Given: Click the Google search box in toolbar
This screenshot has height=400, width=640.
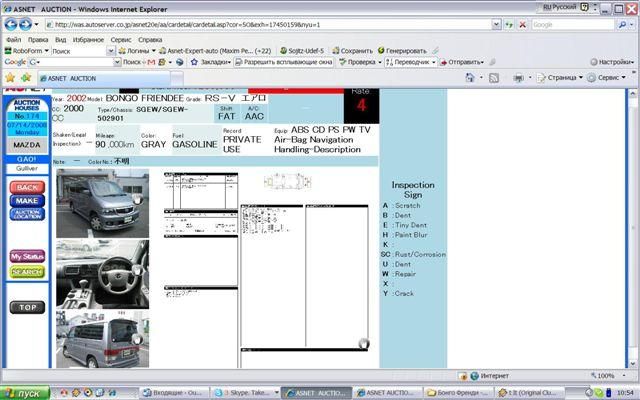Looking at the screenshot, I should tap(572, 25).
